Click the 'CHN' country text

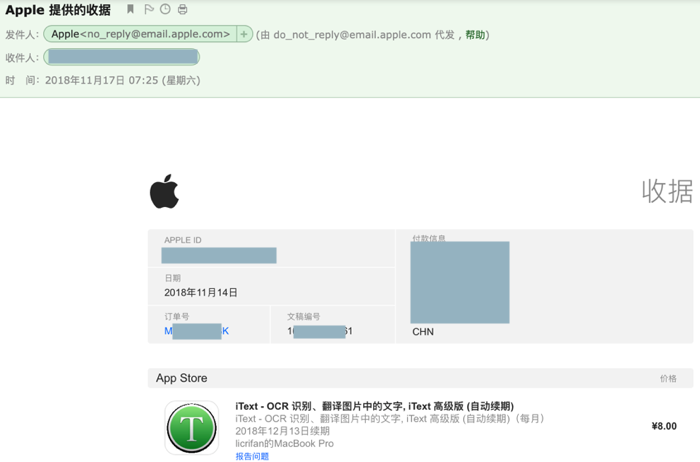[423, 332]
